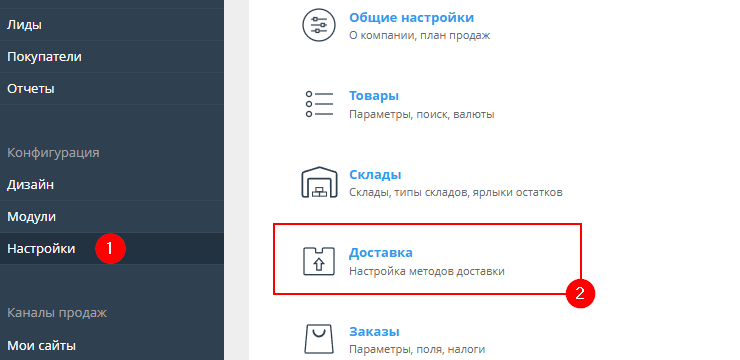Click the text 'Настройка методов доставки'
Screen dimensions: 740x360
pos(427,271)
